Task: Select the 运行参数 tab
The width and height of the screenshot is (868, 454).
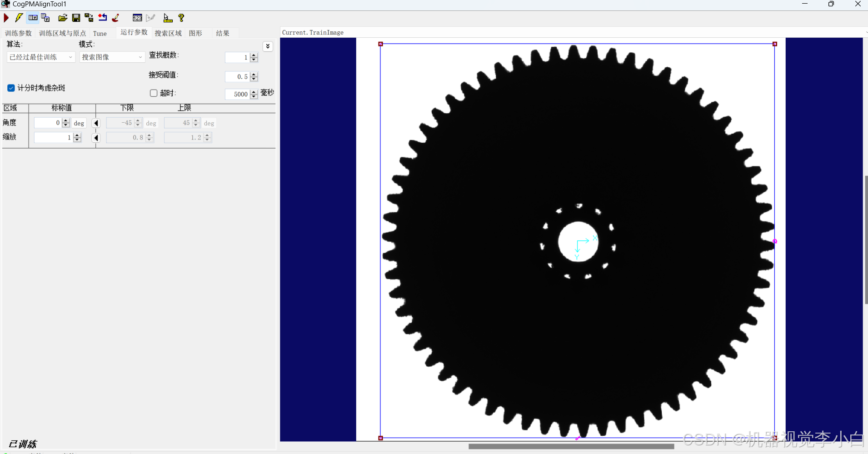Action: [x=134, y=32]
